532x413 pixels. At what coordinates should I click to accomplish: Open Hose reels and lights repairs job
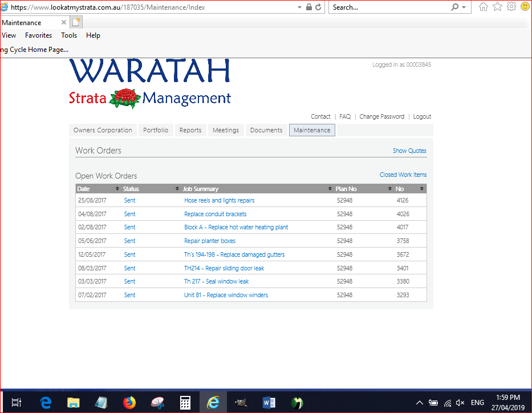pos(219,200)
